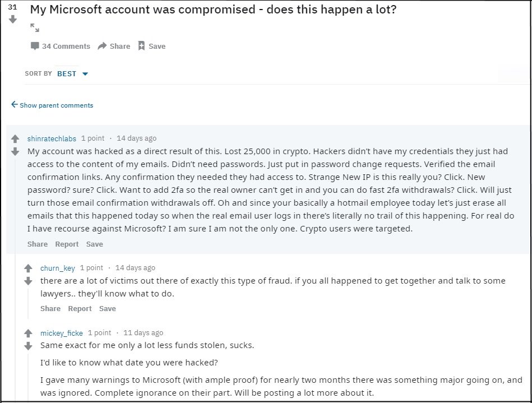Upvote shinratechlabs' comment
532x403 pixels.
[15, 139]
